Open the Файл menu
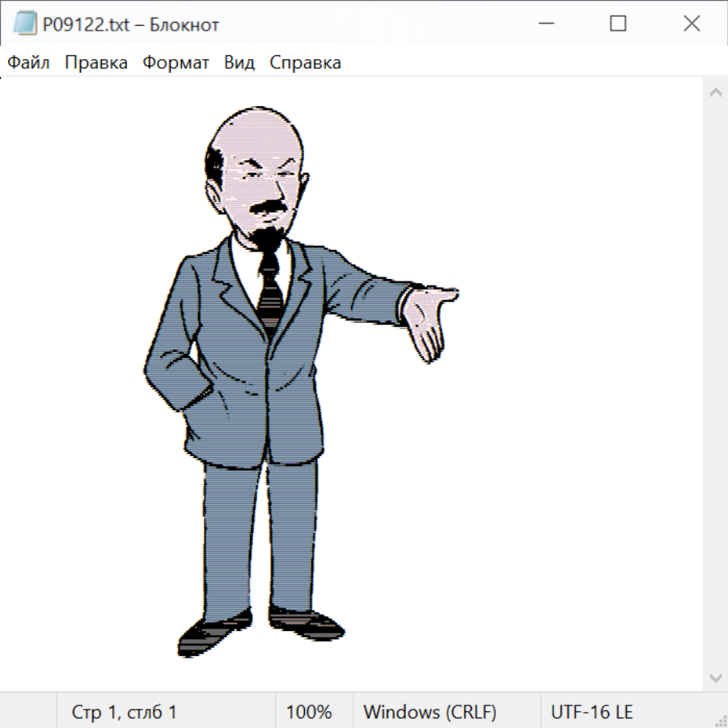 pos(29,63)
